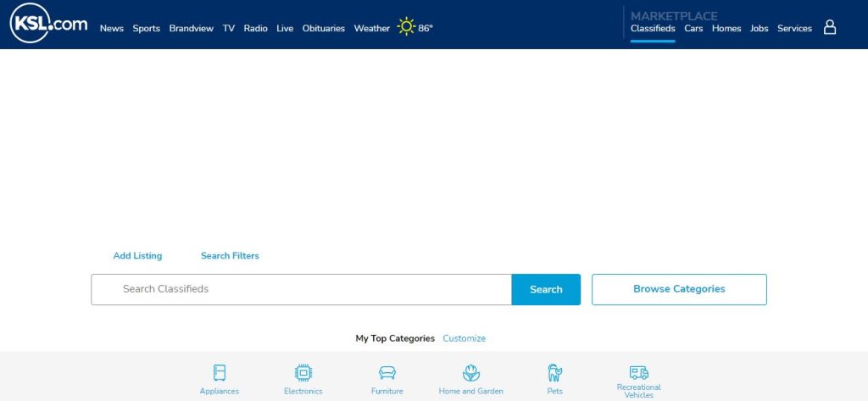The width and height of the screenshot is (868, 401).
Task: Open Browse Categories
Action: (x=679, y=289)
